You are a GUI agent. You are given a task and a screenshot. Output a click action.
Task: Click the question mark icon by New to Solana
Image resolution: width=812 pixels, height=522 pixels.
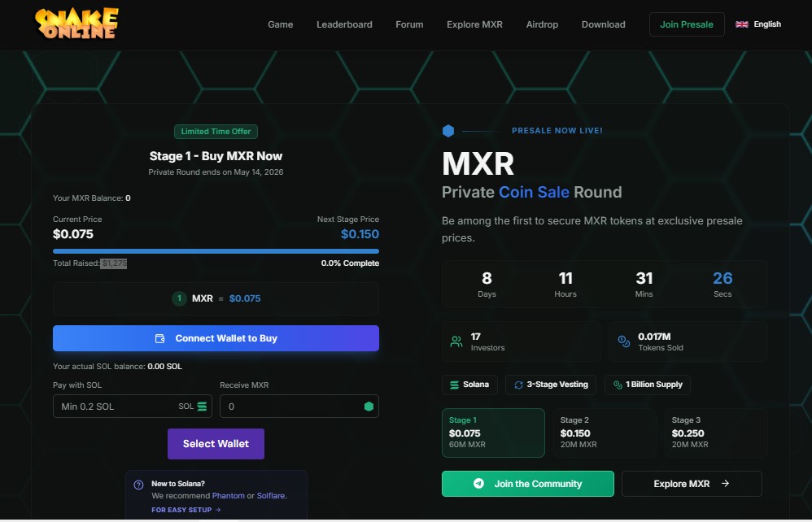pyautogui.click(x=139, y=485)
